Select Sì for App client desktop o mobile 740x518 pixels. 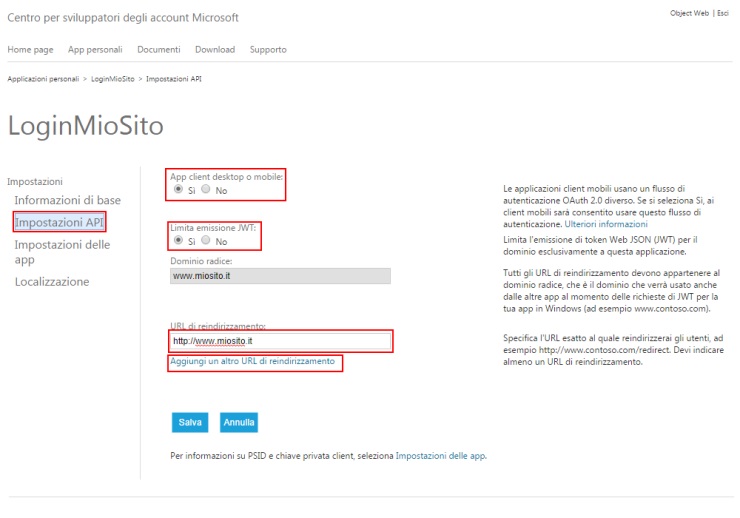(x=178, y=189)
